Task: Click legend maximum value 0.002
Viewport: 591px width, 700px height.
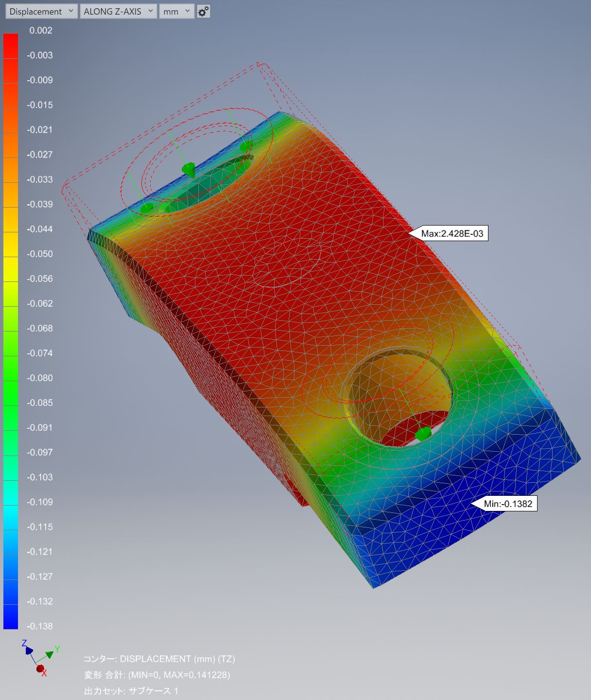Action: pyautogui.click(x=41, y=30)
